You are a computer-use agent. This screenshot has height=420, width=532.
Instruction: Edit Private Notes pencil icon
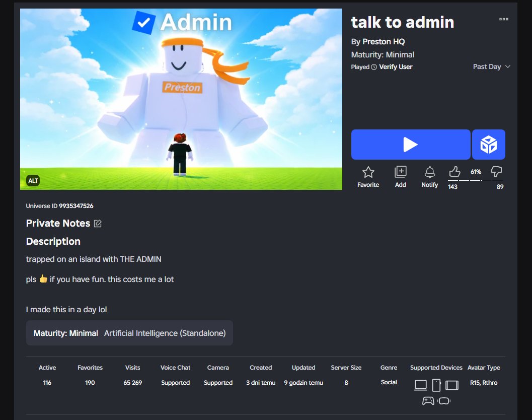[97, 224]
